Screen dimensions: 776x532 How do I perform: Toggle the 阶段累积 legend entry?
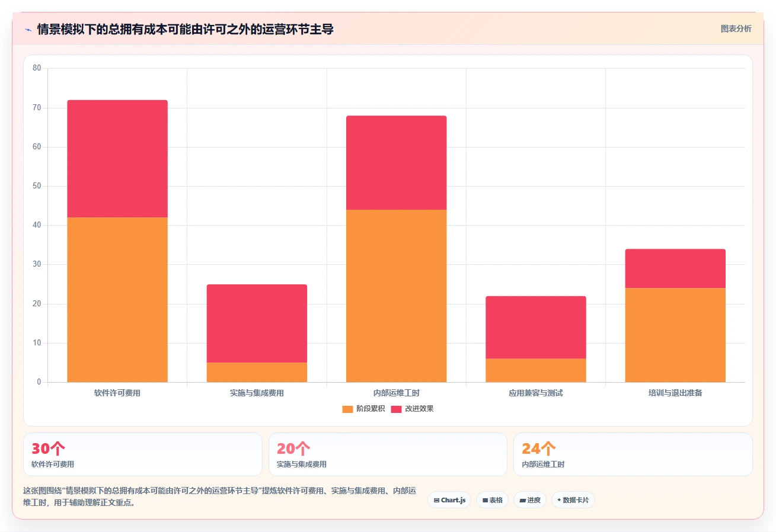pyautogui.click(x=363, y=409)
